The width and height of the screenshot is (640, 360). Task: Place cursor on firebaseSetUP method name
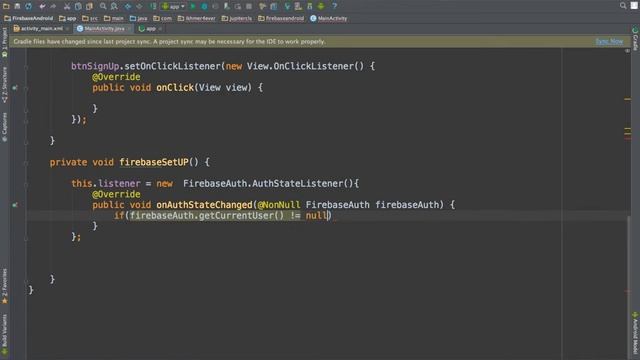point(154,162)
